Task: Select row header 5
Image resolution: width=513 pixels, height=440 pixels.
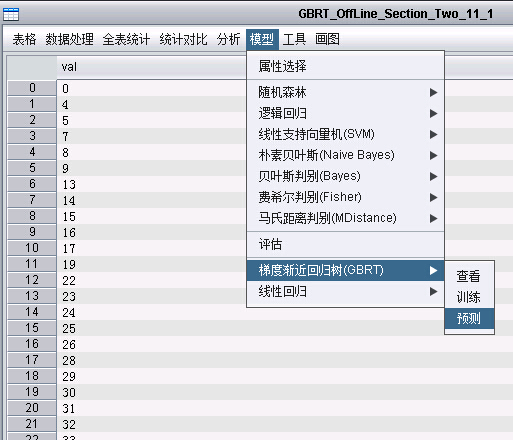Action: click(32, 168)
